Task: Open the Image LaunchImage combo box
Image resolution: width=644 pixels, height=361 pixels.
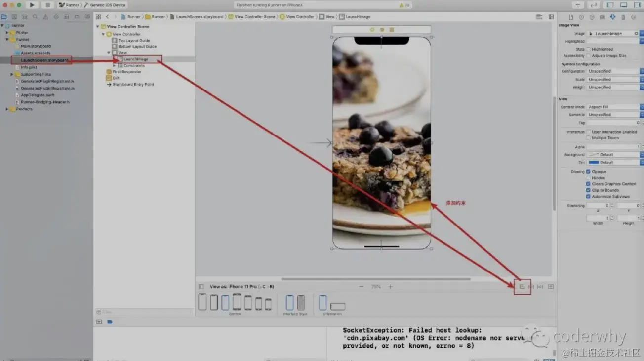Action: [615, 34]
